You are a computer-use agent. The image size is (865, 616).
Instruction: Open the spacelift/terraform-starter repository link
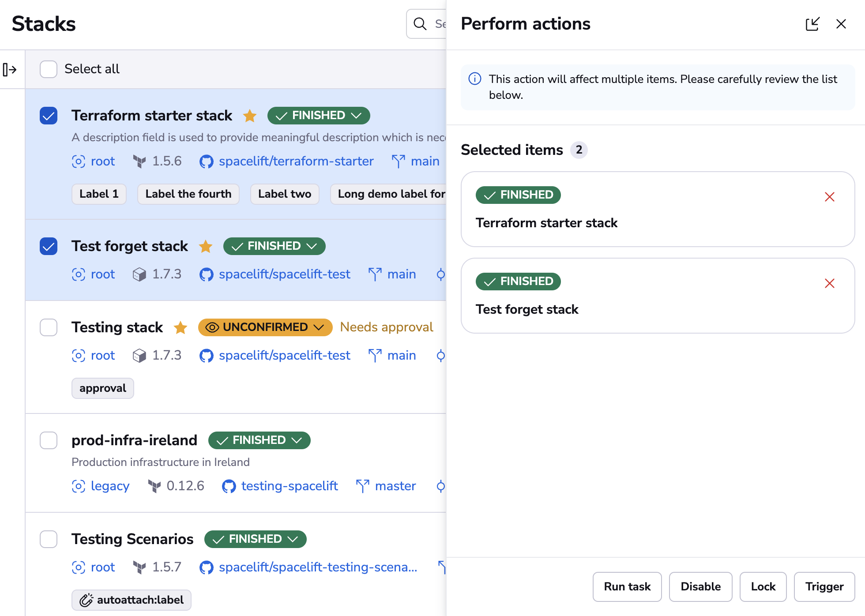point(296,162)
